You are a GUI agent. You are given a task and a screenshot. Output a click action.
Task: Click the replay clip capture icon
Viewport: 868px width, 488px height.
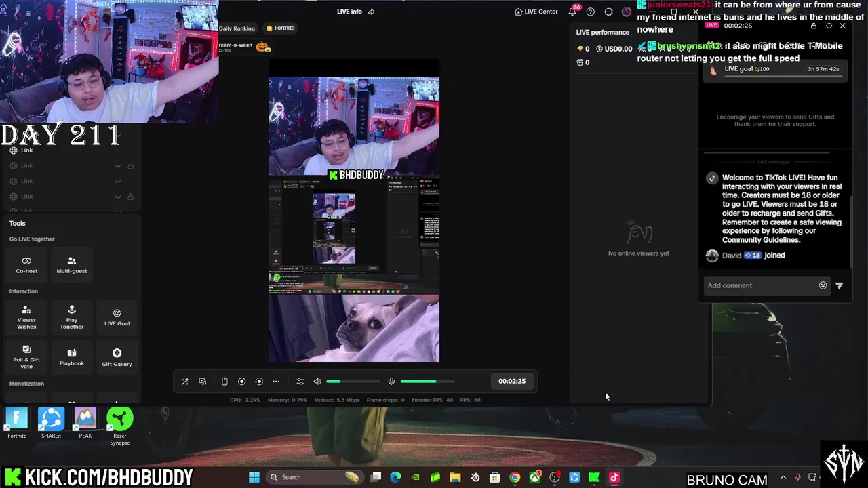click(x=259, y=382)
